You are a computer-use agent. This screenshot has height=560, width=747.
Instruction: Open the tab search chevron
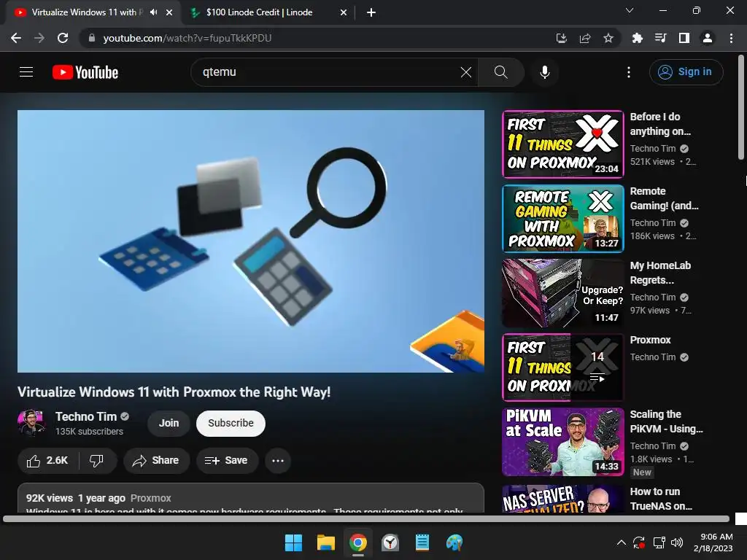click(630, 10)
